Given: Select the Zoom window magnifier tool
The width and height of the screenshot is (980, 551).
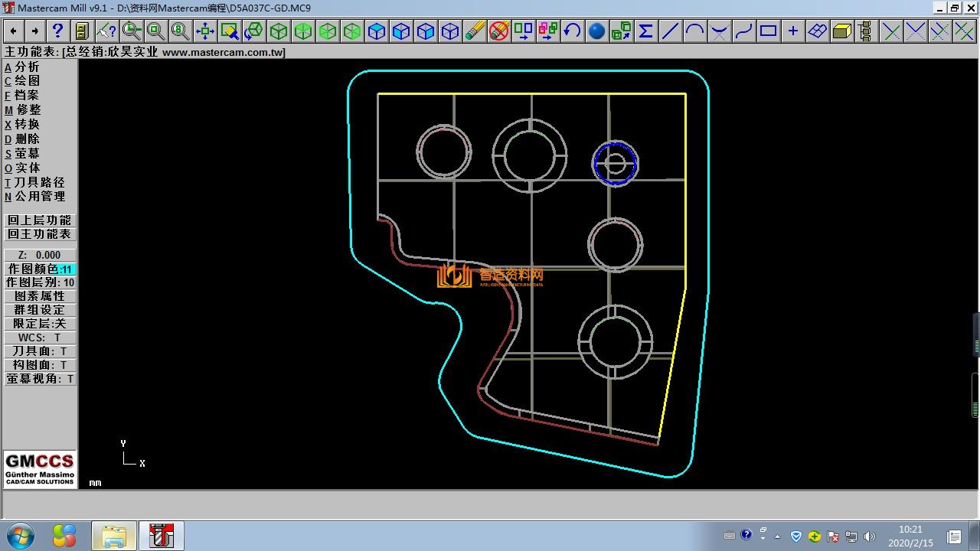Looking at the screenshot, I should (132, 31).
